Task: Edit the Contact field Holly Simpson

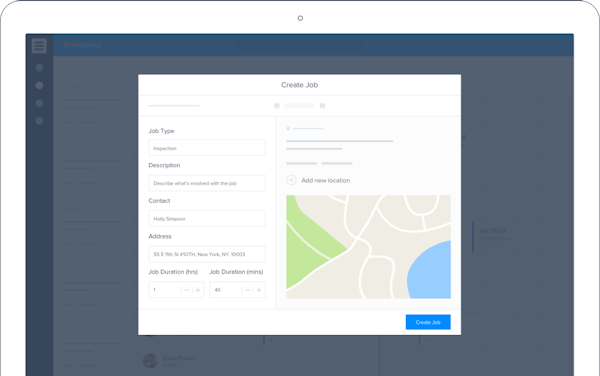Action: point(207,218)
